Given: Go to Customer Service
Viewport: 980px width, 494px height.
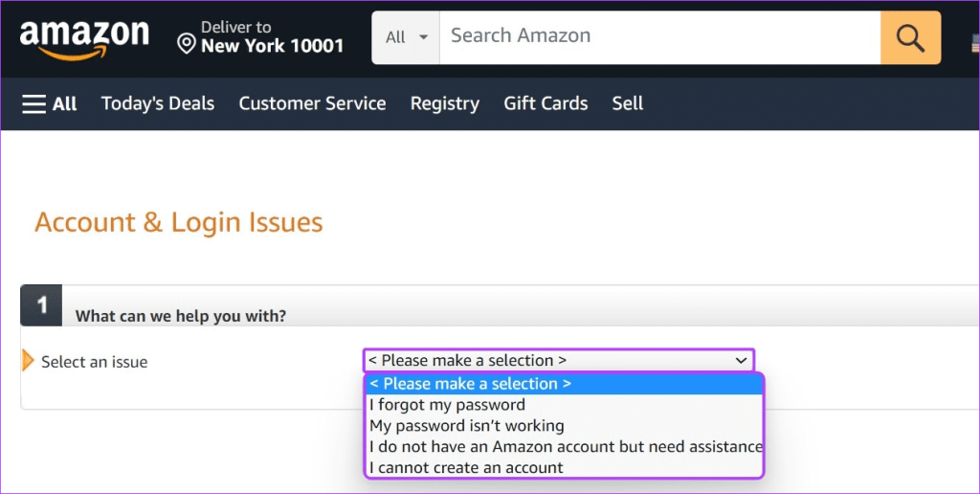Looking at the screenshot, I should pos(312,104).
